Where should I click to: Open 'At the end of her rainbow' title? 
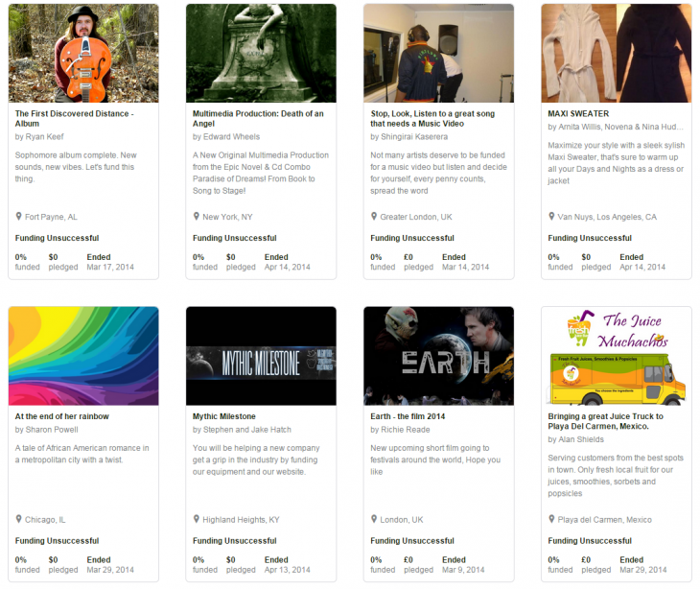coord(62,416)
